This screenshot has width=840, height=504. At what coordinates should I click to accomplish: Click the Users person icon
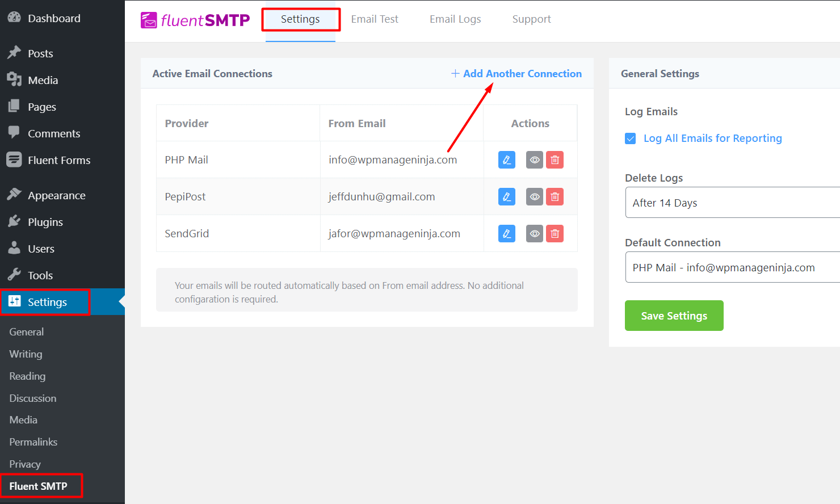pyautogui.click(x=14, y=248)
